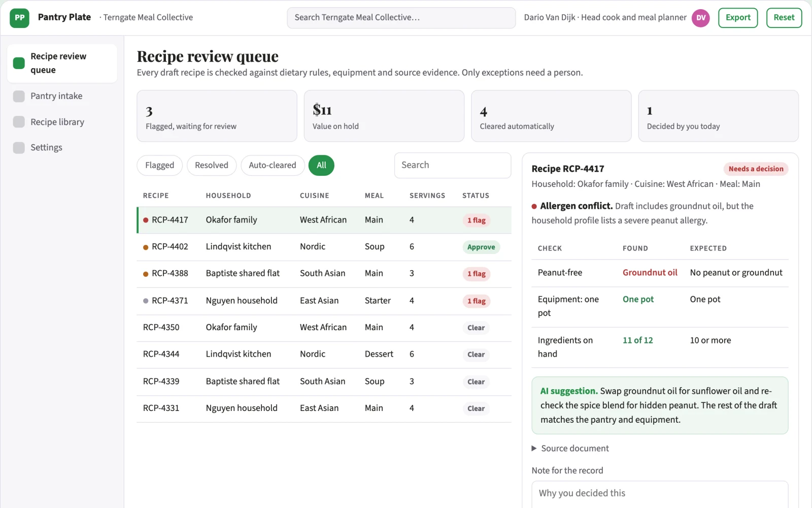Image resolution: width=812 pixels, height=508 pixels.
Task: Expand the Source document disclosure triangle
Action: point(534,448)
